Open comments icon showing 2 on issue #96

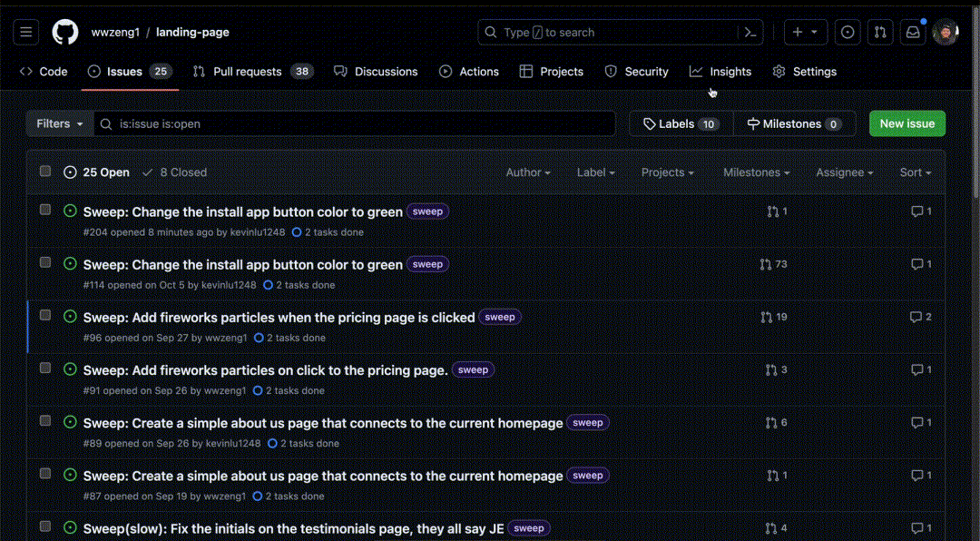pos(921,317)
